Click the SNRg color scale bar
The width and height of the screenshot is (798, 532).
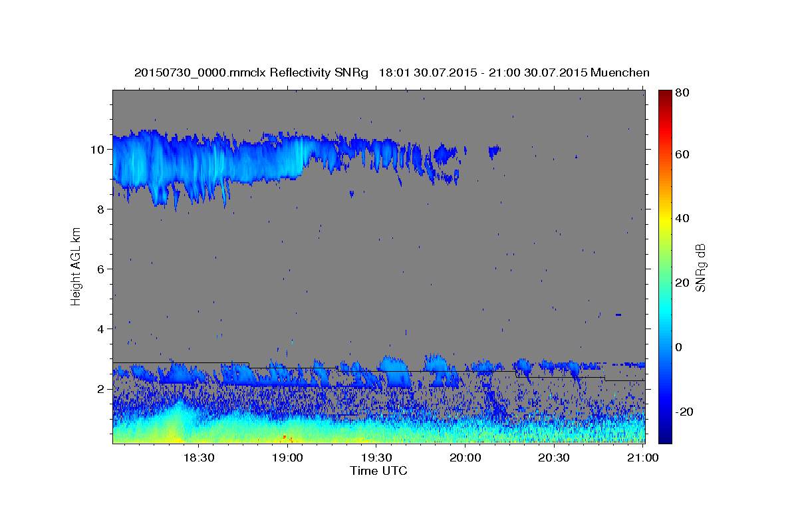pos(665,267)
